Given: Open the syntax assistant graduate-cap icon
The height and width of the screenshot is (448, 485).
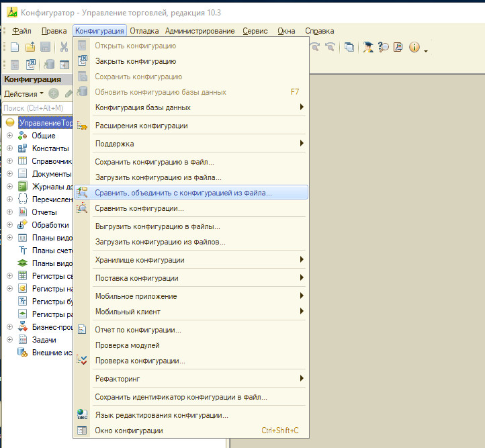Looking at the screenshot, I should tap(368, 47).
